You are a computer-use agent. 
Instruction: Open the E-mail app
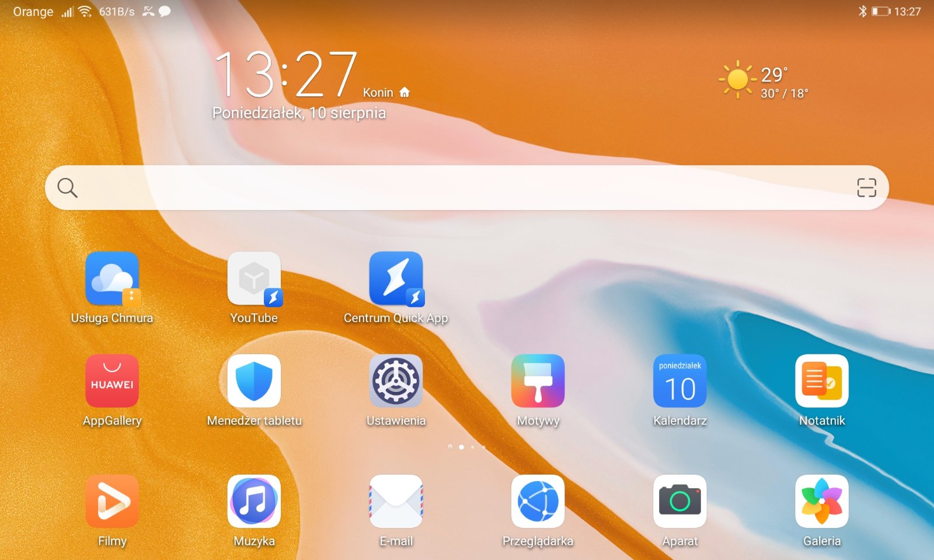coord(396,501)
